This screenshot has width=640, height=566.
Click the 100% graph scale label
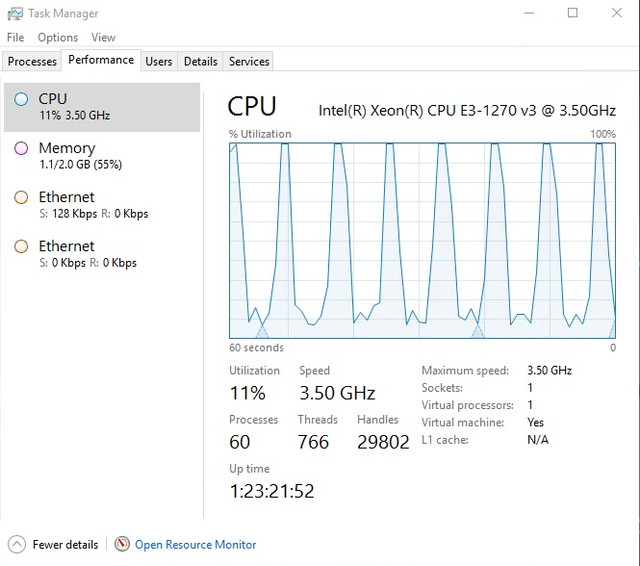click(603, 134)
